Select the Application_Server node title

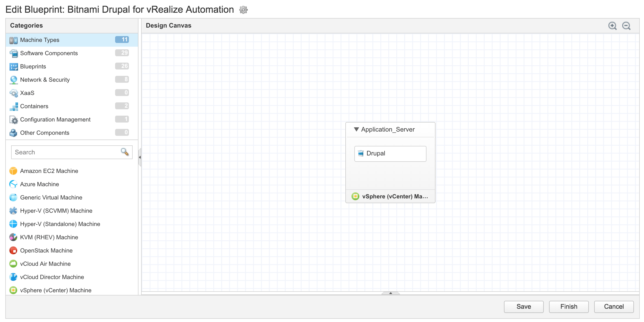tap(388, 129)
